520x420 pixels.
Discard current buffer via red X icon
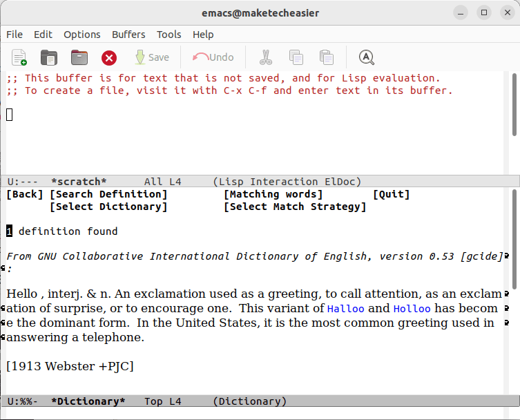point(109,58)
